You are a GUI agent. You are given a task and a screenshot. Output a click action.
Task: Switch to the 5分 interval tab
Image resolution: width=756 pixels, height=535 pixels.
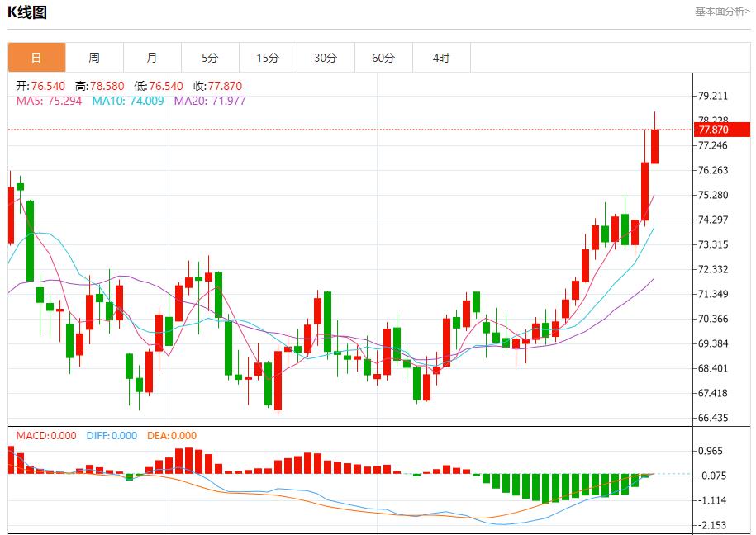[x=210, y=58]
